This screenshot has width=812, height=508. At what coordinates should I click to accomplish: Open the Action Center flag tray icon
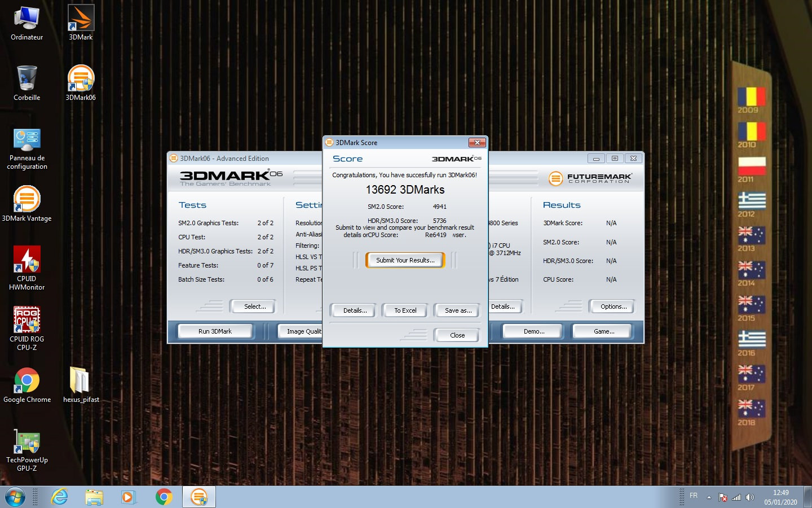[723, 497]
